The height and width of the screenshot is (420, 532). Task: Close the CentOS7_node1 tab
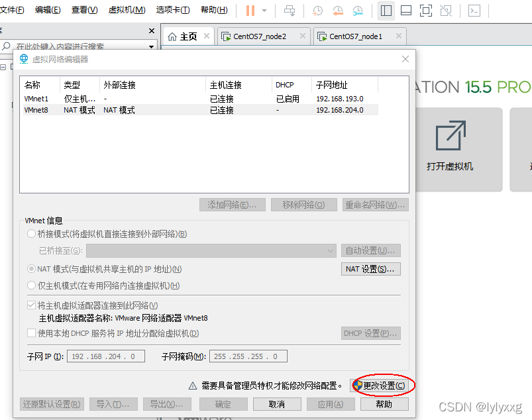(x=399, y=36)
